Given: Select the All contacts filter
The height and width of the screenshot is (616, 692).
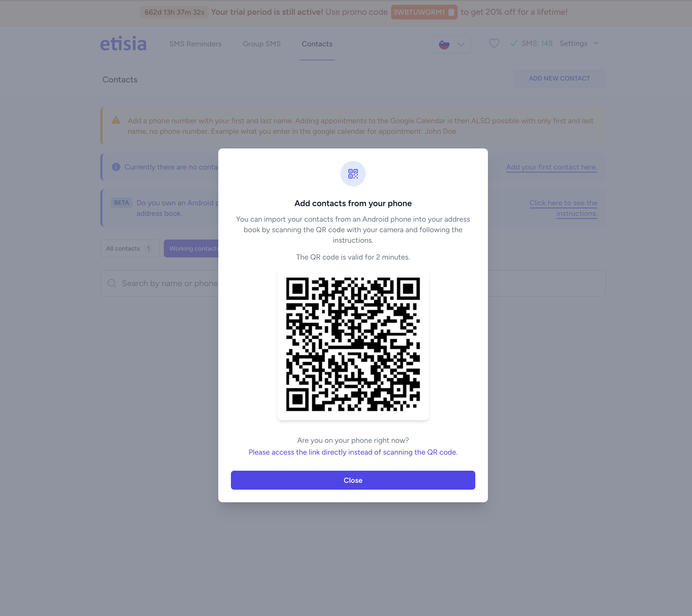Looking at the screenshot, I should 130,249.
